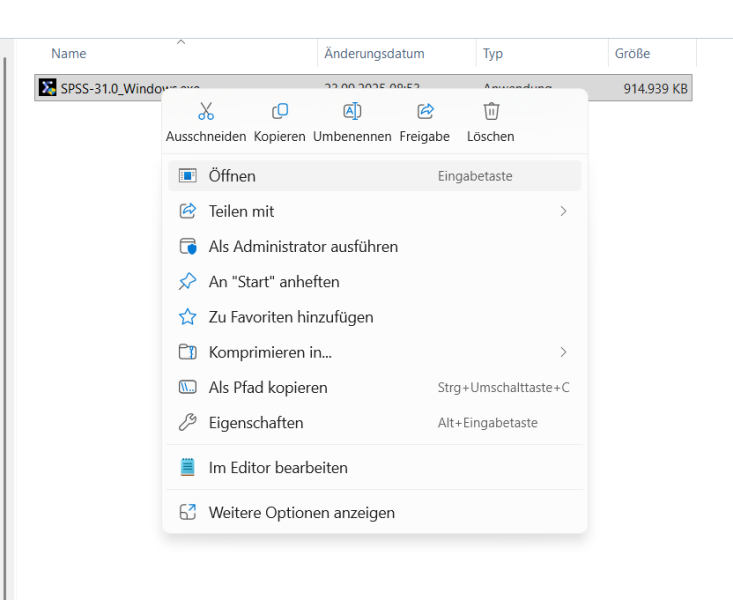Screen dimensions: 733x600
Task: Sort by the Typ column header
Action: coord(493,53)
